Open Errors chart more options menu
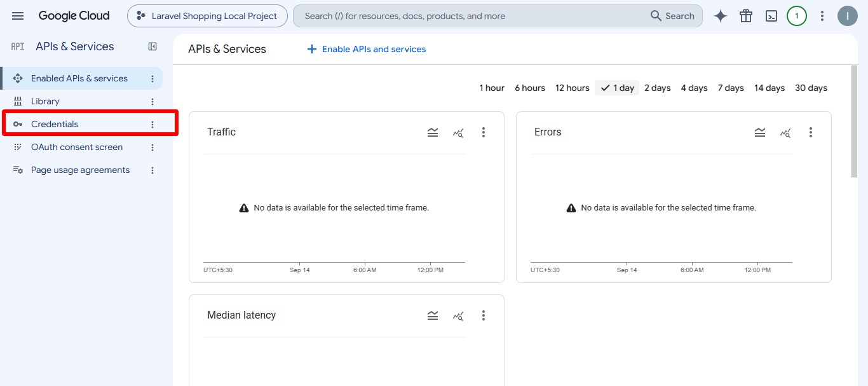Screen dimensions: 868x386 811,132
